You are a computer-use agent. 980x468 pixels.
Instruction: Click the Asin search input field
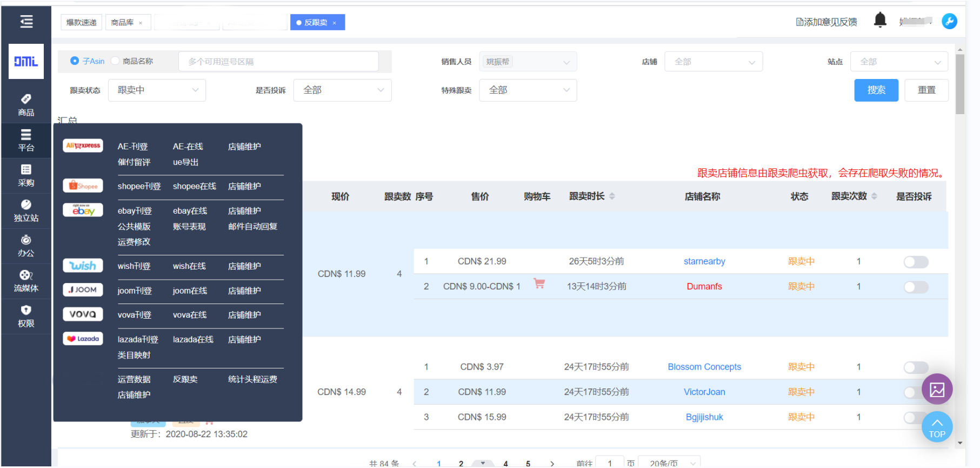278,62
